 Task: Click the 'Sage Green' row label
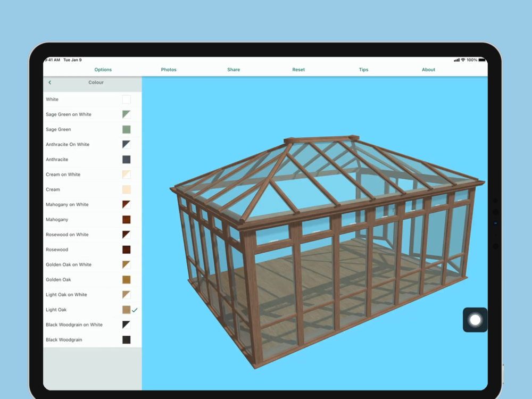tap(59, 129)
